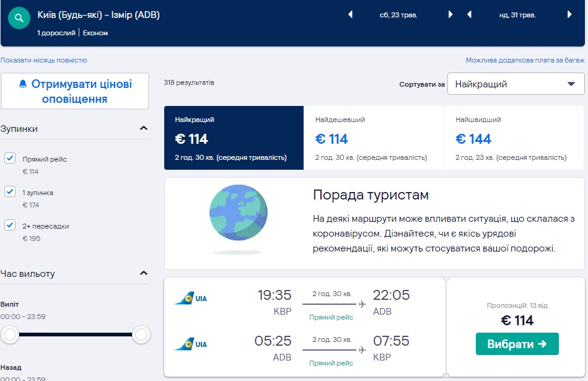
Task: Go to next departure date after сб, 23 трав.
Action: tap(450, 15)
